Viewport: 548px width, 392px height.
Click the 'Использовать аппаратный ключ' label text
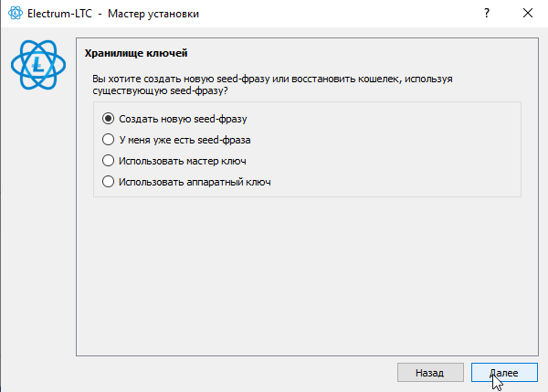coord(195,182)
